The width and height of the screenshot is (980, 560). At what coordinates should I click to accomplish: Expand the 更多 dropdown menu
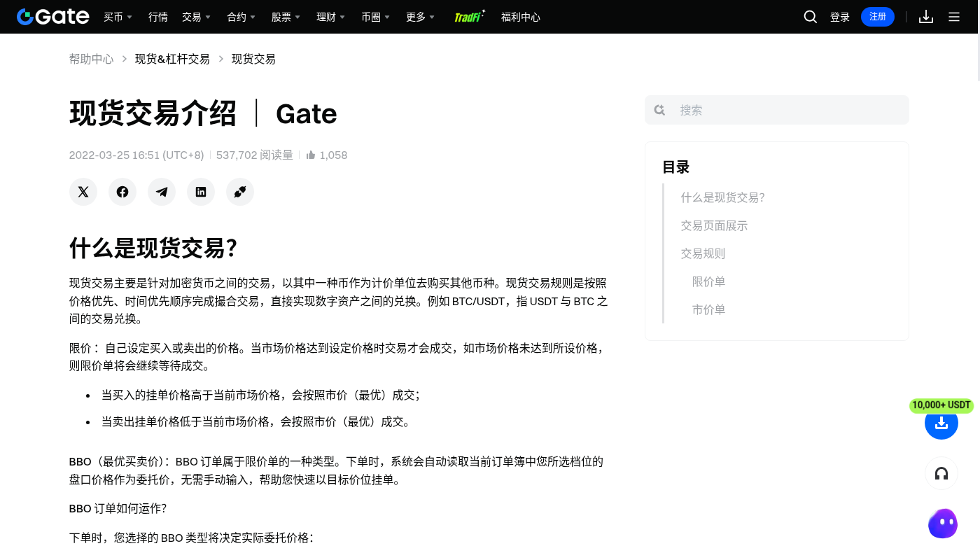(421, 17)
